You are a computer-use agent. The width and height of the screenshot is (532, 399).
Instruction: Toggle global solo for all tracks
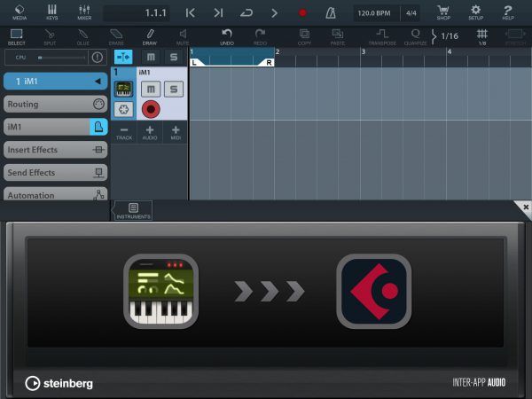coord(174,57)
